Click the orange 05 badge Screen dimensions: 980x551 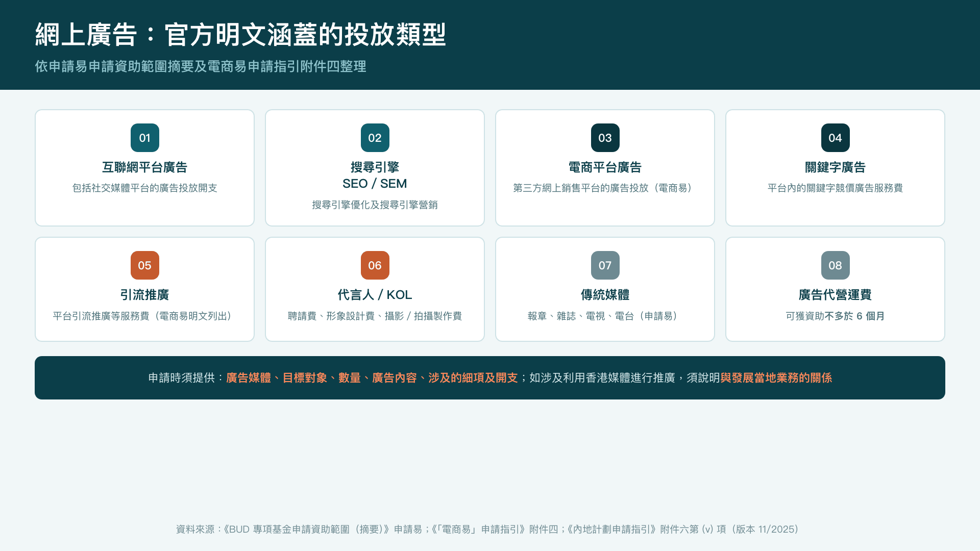point(144,265)
